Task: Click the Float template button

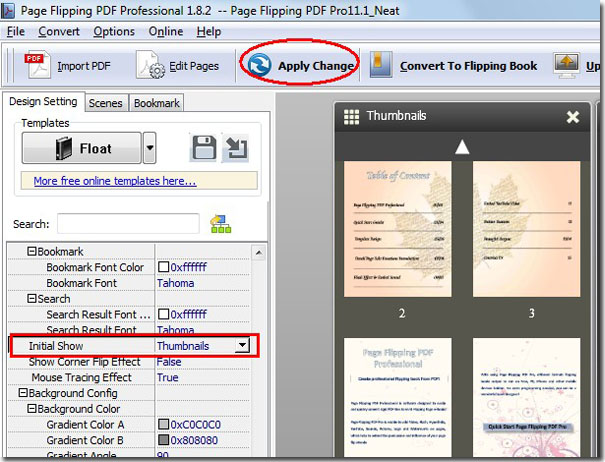Action: click(x=82, y=148)
